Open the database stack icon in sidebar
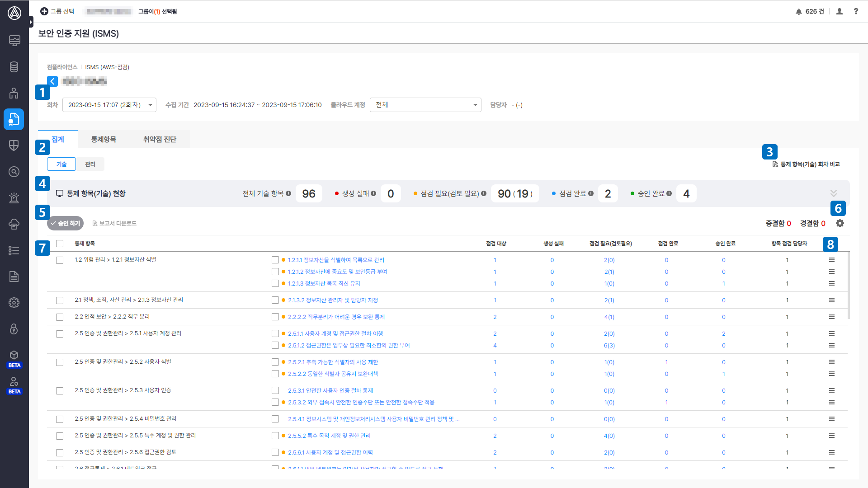 click(x=14, y=67)
